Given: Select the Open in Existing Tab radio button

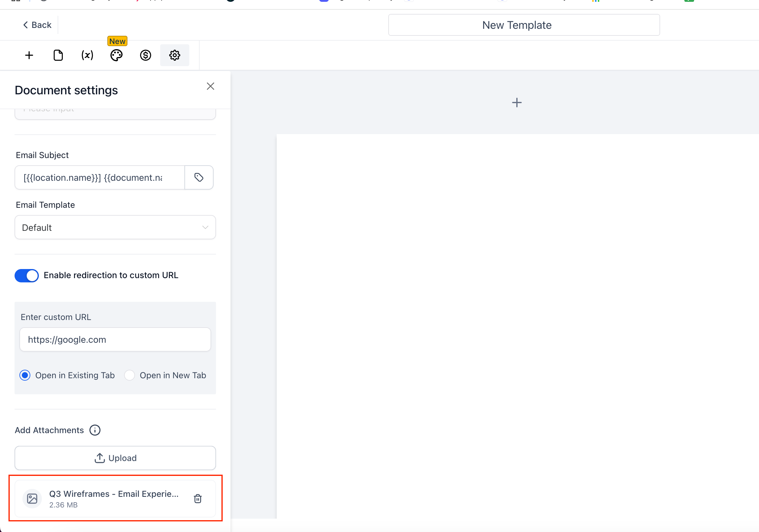Looking at the screenshot, I should (x=25, y=375).
